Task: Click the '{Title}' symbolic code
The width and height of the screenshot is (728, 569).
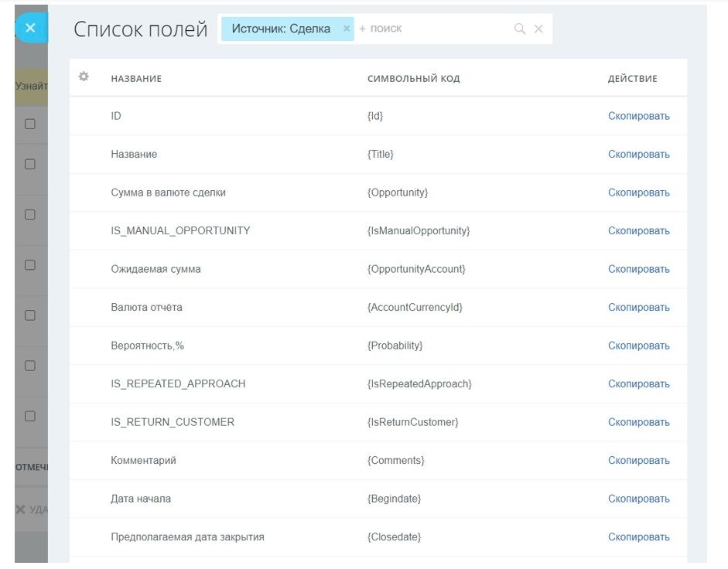Action: click(x=381, y=154)
